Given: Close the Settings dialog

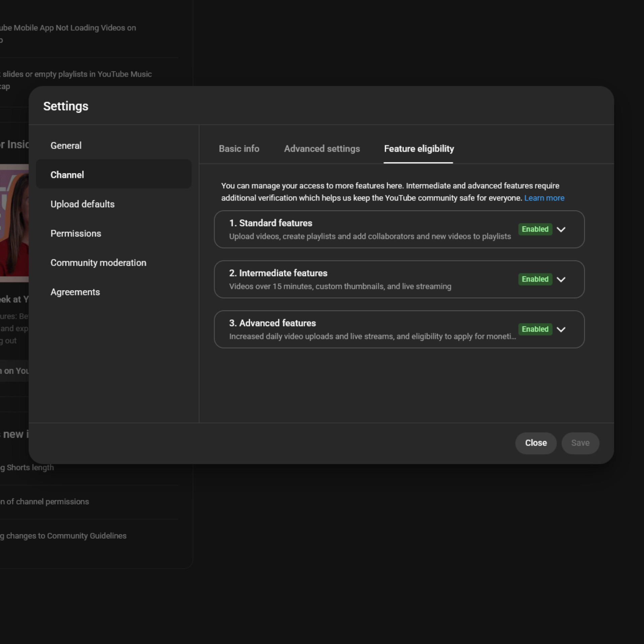Looking at the screenshot, I should click(x=536, y=443).
